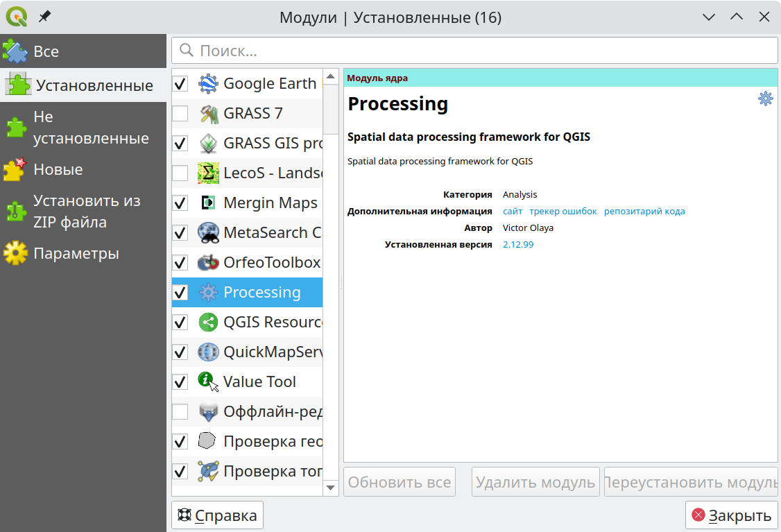The height and width of the screenshot is (532, 781).
Task: Disable the Проверка топологии checkbox
Action: 180,471
